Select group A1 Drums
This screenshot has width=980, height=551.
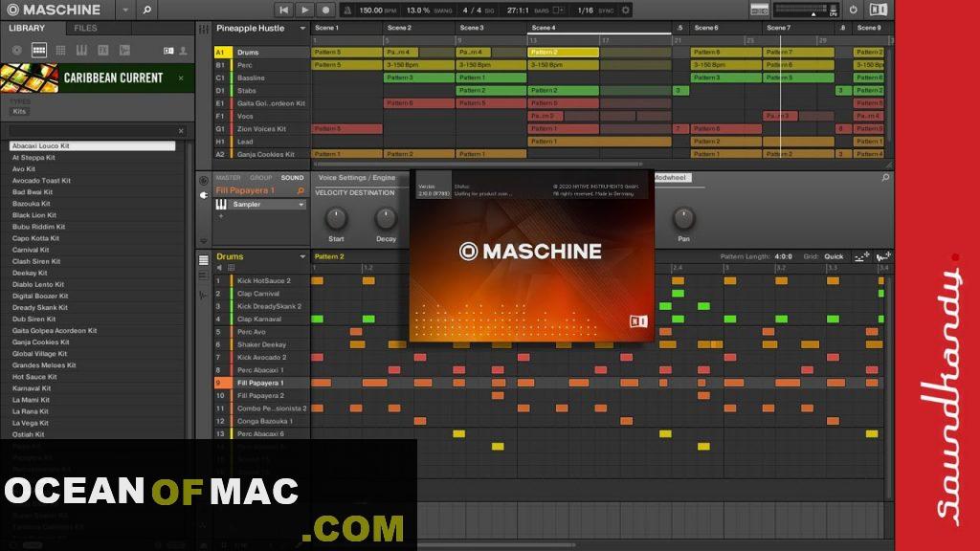point(260,53)
